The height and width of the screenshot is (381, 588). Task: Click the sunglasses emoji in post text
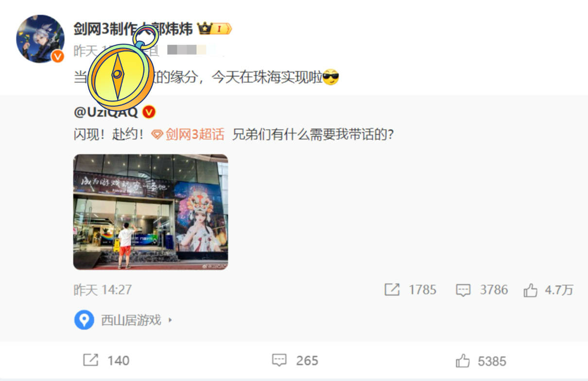tap(330, 78)
